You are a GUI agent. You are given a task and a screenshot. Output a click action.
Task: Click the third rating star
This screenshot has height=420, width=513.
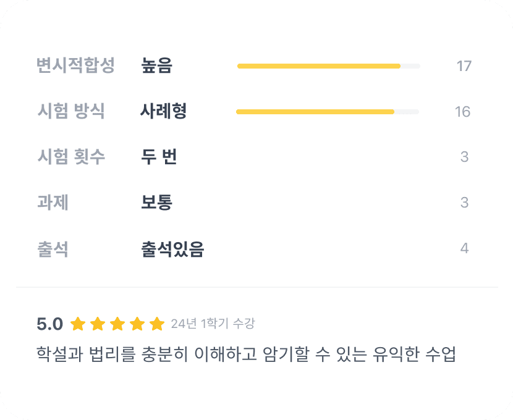(x=117, y=324)
